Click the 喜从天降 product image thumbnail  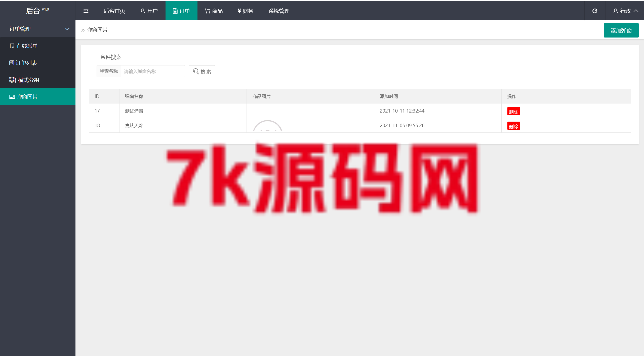tap(267, 125)
